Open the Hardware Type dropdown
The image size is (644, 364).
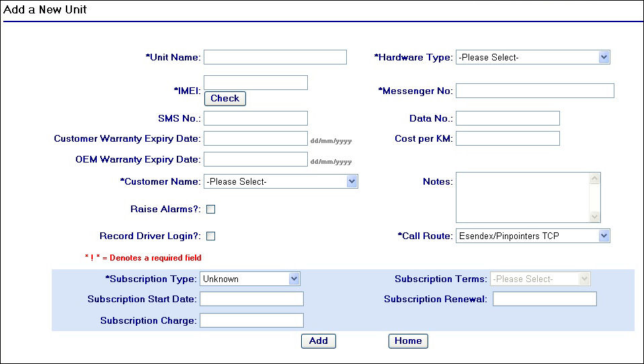532,57
